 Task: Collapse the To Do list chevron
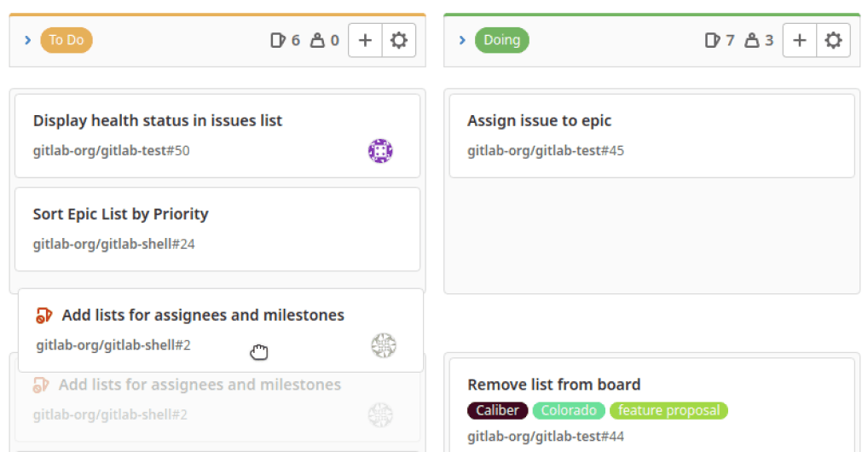[28, 40]
